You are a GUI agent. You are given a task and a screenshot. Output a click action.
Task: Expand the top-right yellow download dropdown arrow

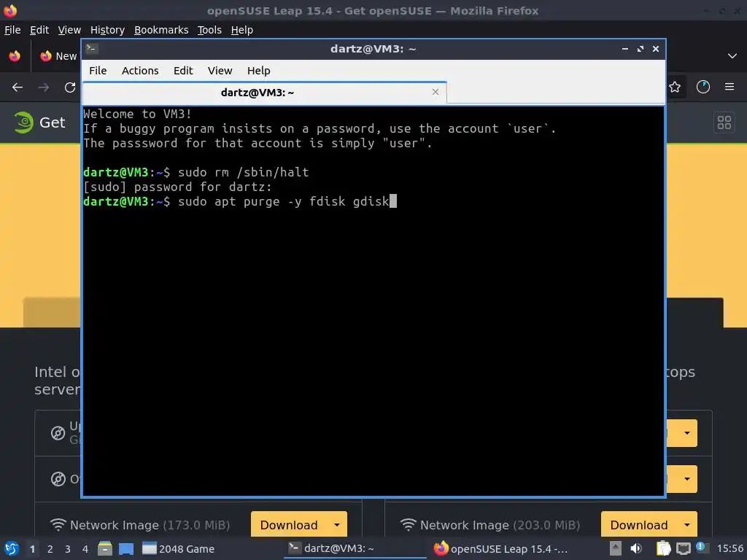(687, 433)
